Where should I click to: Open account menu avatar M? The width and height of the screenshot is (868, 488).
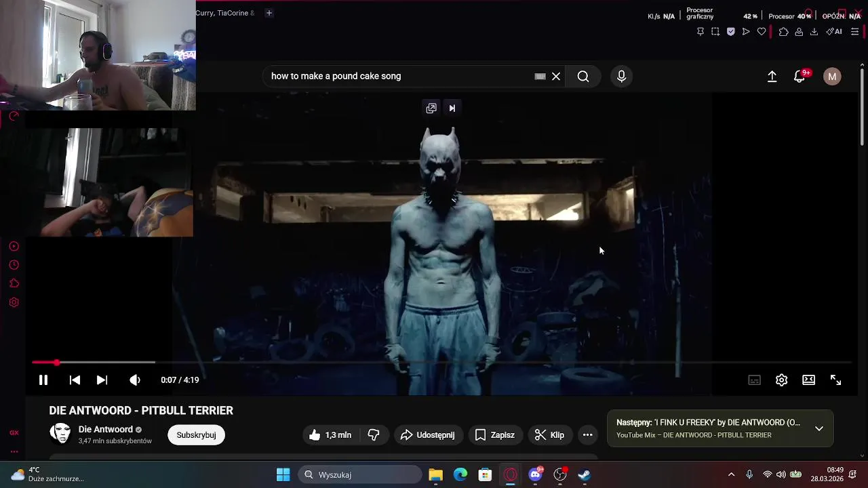click(x=832, y=77)
